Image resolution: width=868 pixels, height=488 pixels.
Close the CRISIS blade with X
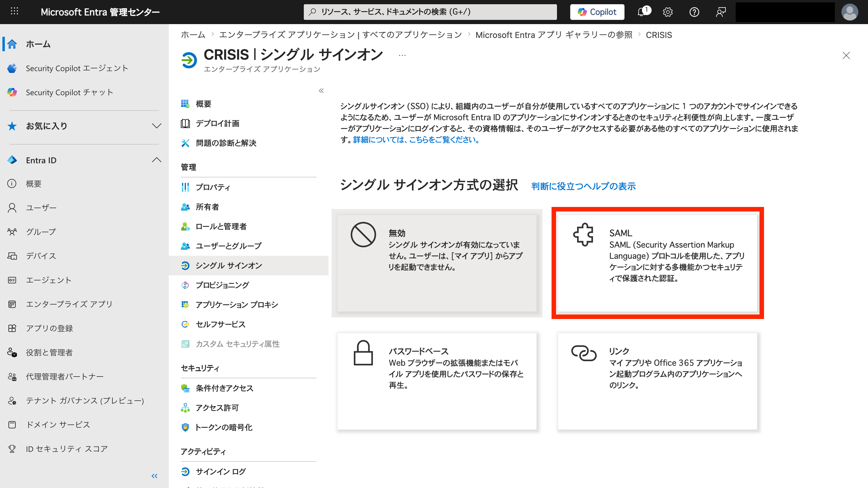tap(846, 55)
